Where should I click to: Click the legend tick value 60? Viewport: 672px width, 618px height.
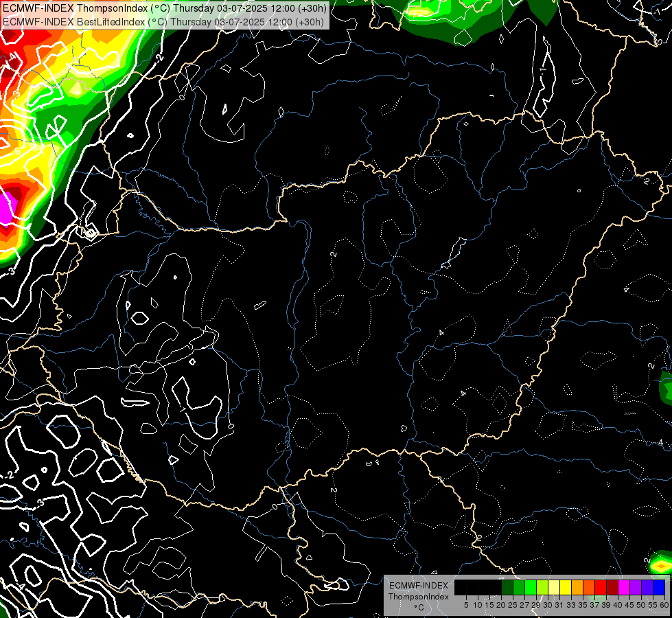(664, 605)
